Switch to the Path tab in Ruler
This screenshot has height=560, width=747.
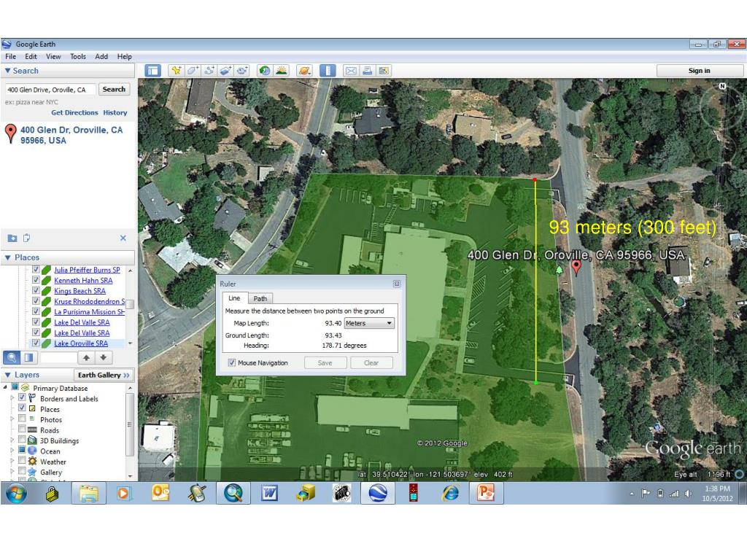pos(260,298)
